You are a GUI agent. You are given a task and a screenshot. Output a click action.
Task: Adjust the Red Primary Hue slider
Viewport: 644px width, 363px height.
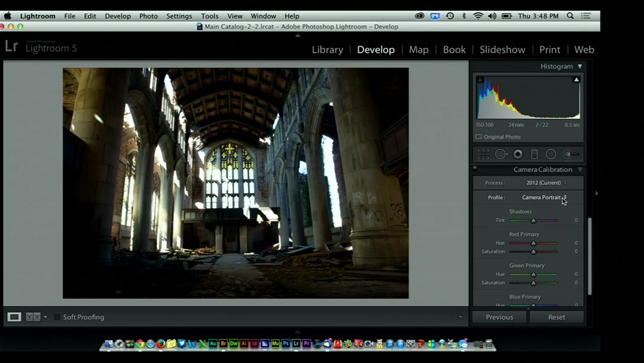533,243
